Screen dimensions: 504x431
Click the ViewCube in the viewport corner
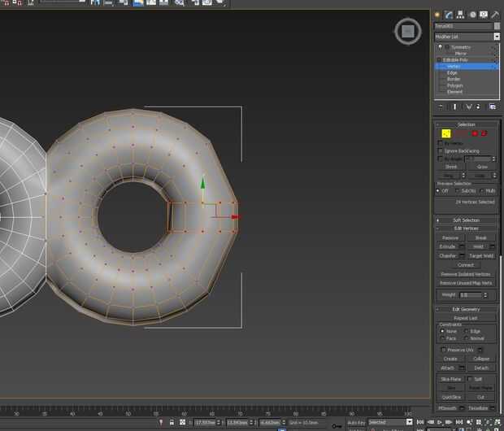pos(407,32)
